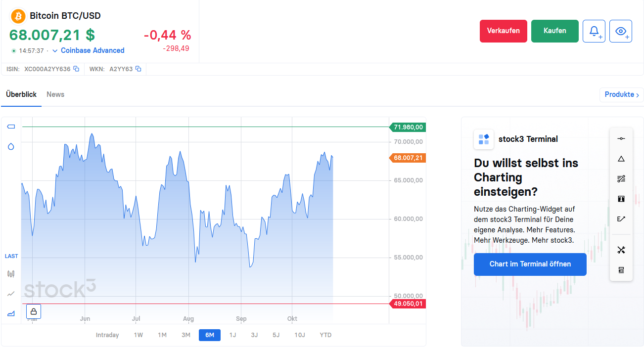Switch chart to line view
The height and width of the screenshot is (348, 644).
pyautogui.click(x=11, y=294)
